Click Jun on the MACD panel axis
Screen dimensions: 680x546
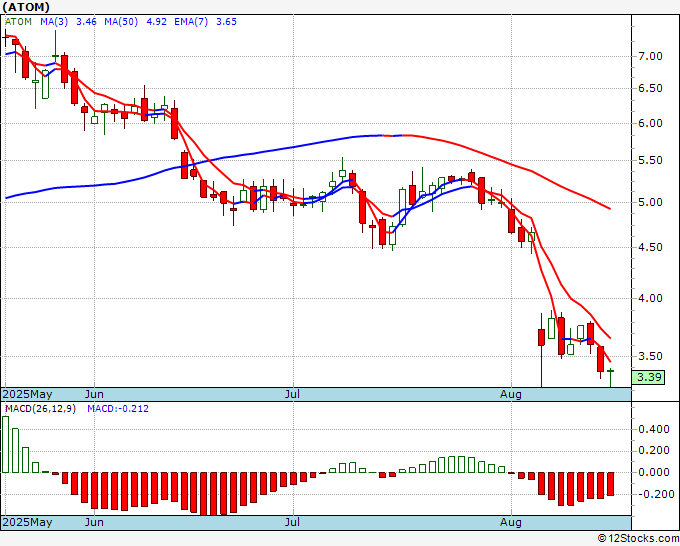(x=94, y=522)
